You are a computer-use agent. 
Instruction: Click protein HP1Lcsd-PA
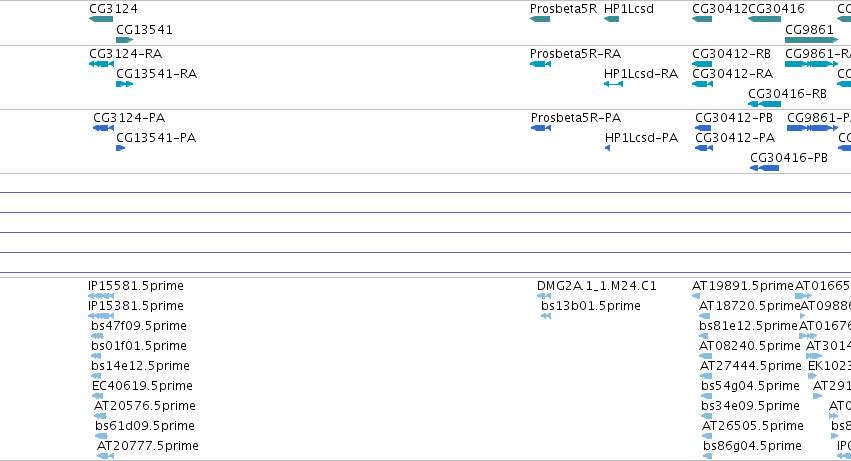click(607, 148)
